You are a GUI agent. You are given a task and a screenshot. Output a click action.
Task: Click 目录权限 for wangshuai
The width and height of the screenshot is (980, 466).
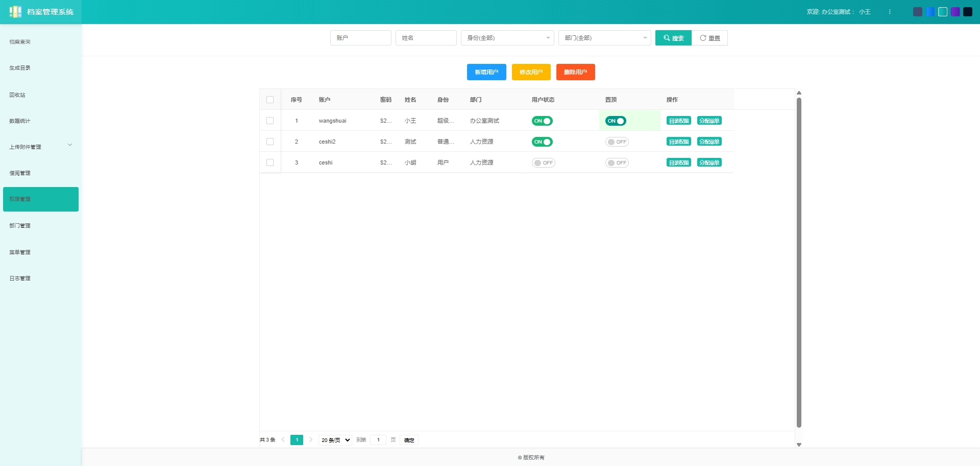(x=679, y=121)
